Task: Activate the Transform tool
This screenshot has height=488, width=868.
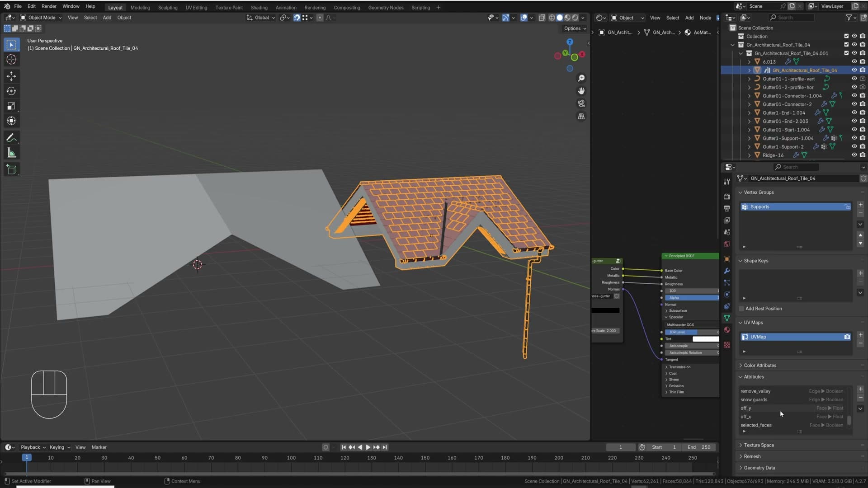Action: [x=11, y=121]
